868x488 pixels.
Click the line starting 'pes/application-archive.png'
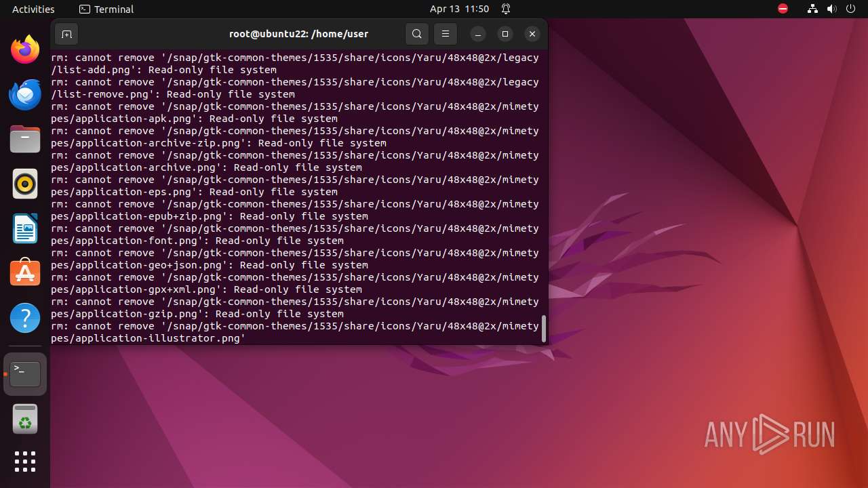pos(206,167)
